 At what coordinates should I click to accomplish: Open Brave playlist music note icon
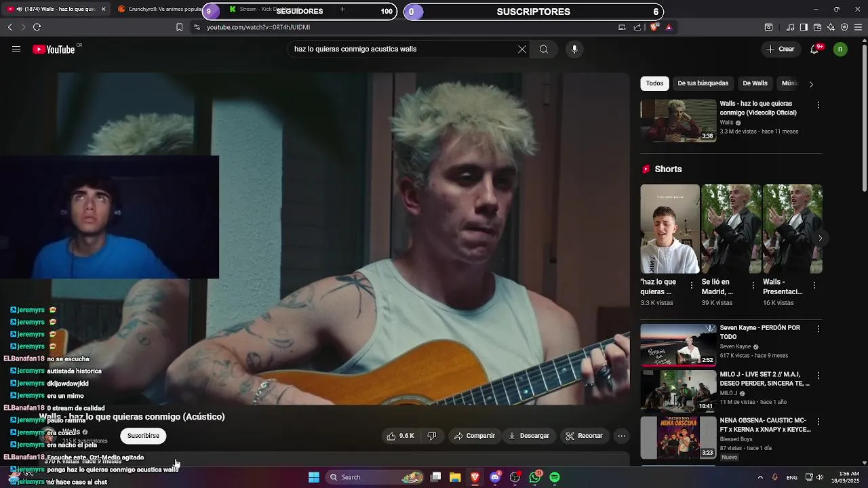[x=790, y=27]
